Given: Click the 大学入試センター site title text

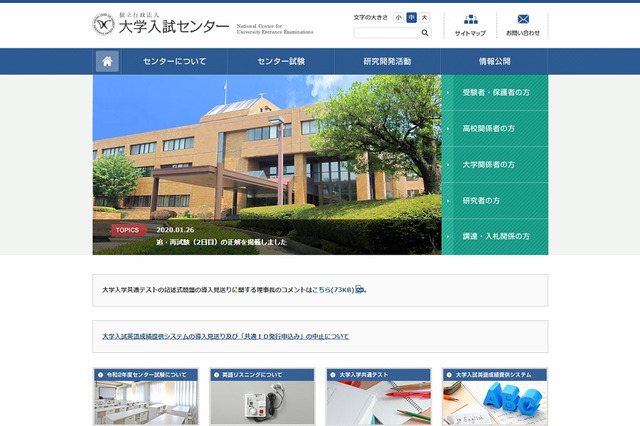Looking at the screenshot, I should [x=174, y=27].
